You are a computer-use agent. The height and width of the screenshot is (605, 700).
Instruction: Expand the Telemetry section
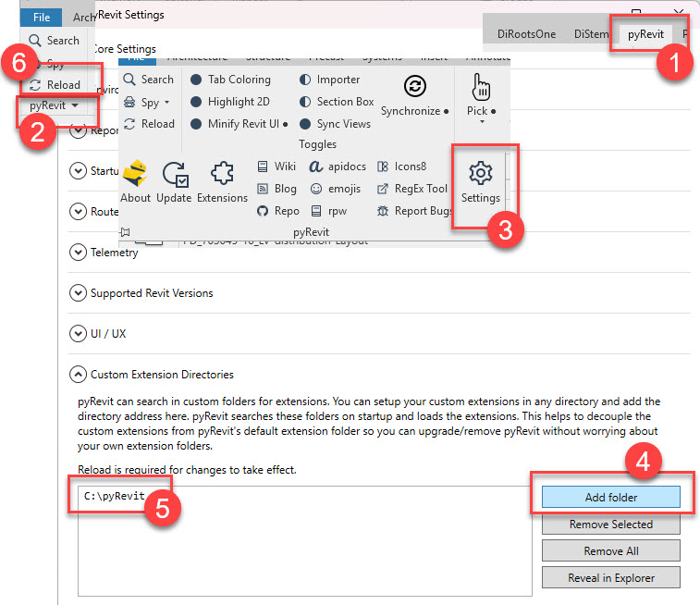coord(78,253)
